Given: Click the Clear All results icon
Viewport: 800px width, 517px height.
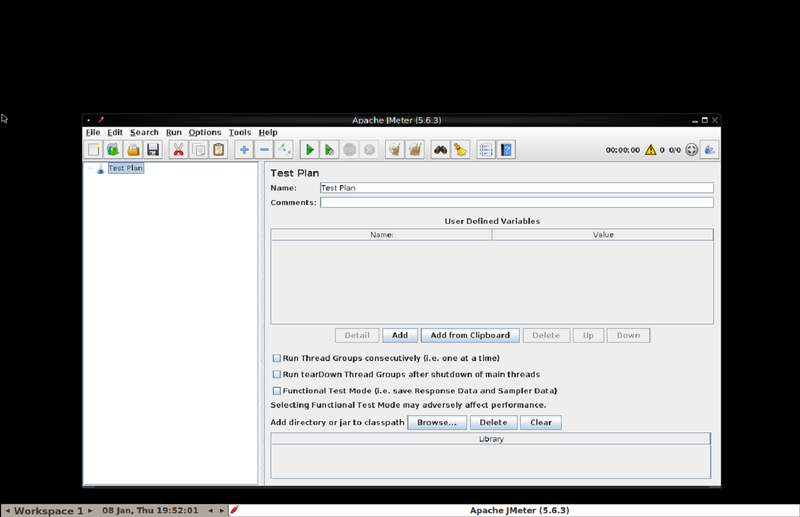Looking at the screenshot, I should click(x=415, y=150).
